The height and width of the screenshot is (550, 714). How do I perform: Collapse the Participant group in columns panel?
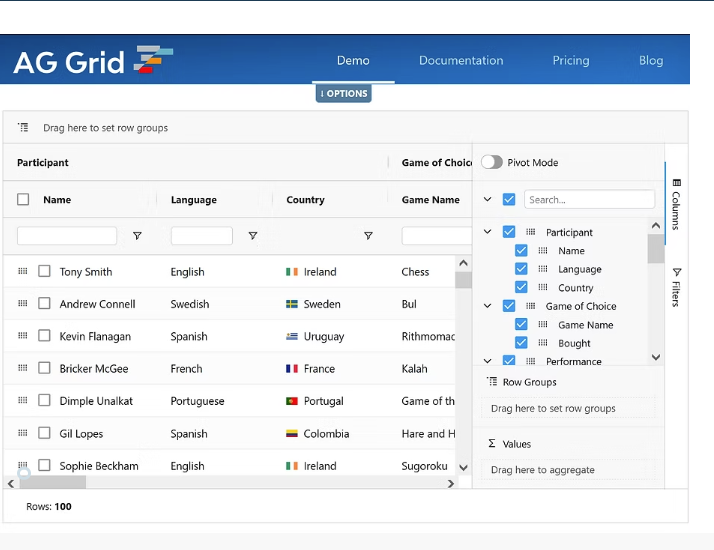[488, 232]
